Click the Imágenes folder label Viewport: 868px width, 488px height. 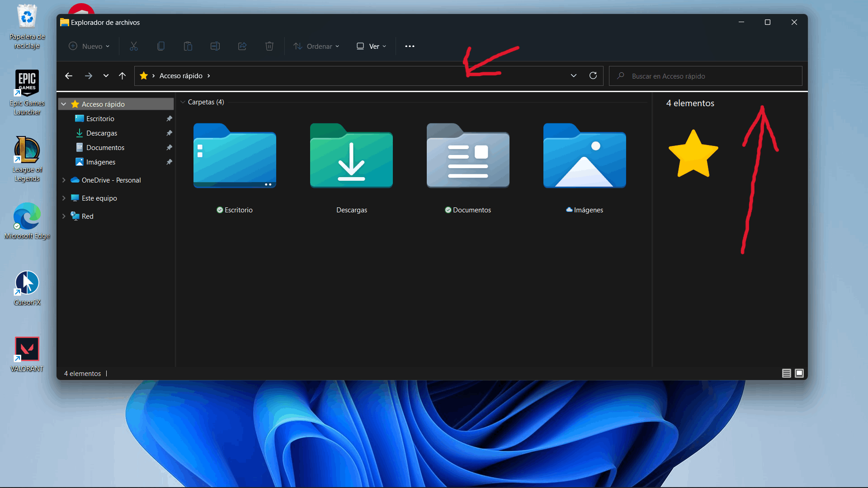[588, 210]
